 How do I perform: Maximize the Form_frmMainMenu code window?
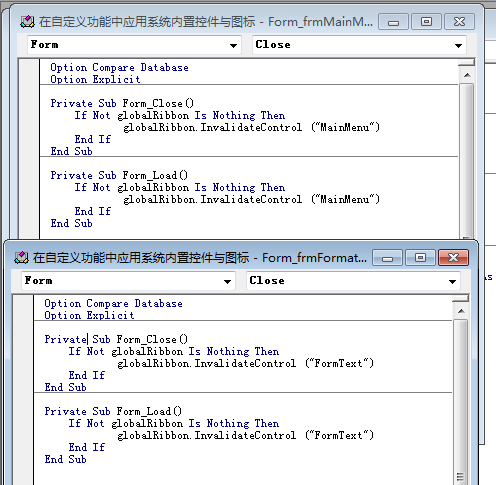point(426,22)
